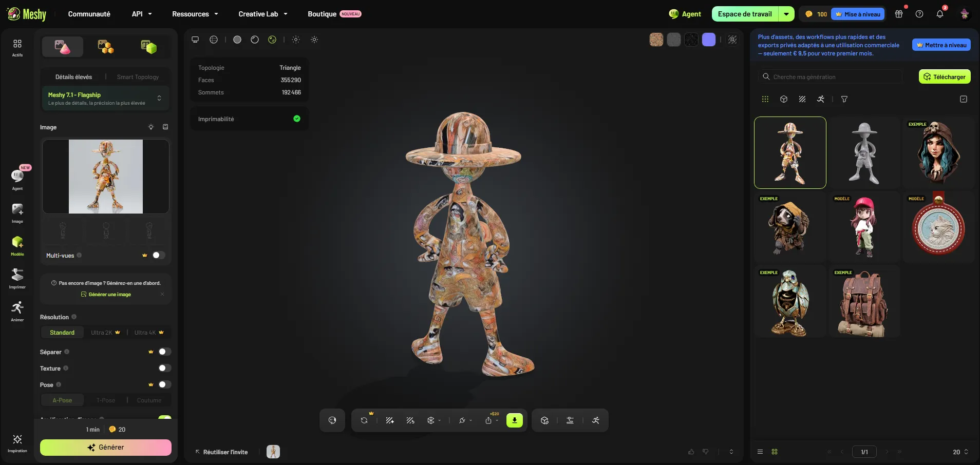This screenshot has height=465, width=980.
Task: Click the animate running figure in bottom toolbar
Action: [x=596, y=420]
